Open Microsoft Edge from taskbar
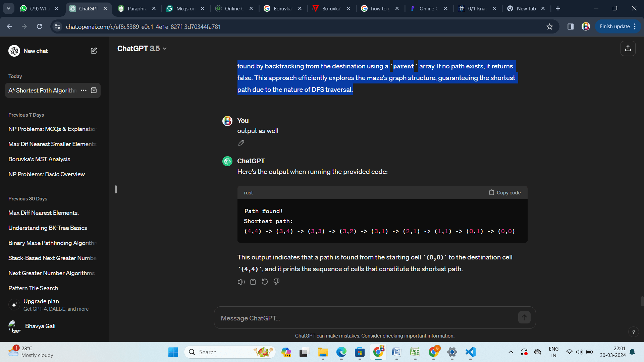Image resolution: width=644 pixels, height=362 pixels. [341, 352]
